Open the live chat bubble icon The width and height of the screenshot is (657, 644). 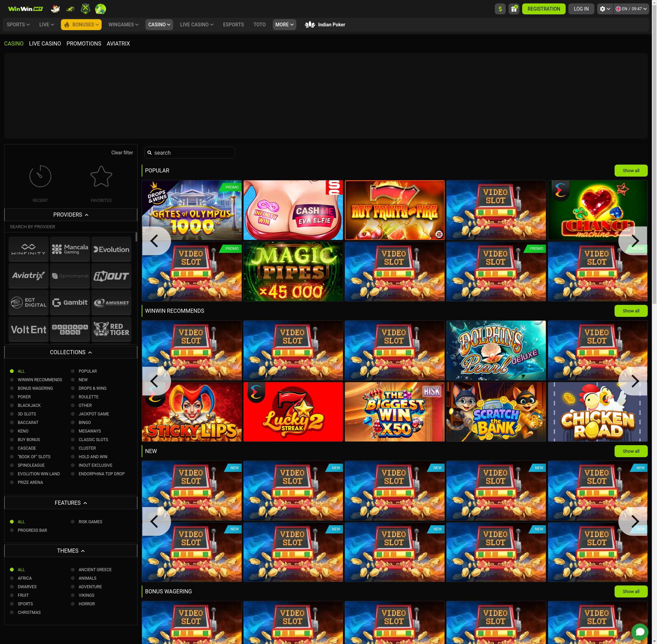[640, 632]
